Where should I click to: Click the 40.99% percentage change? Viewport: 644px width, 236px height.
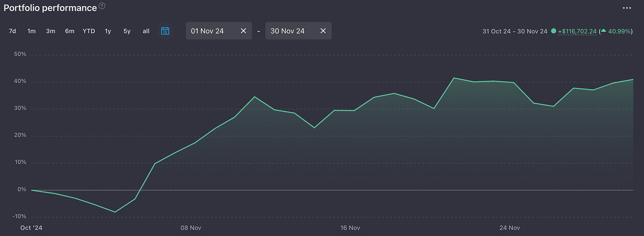(619, 31)
